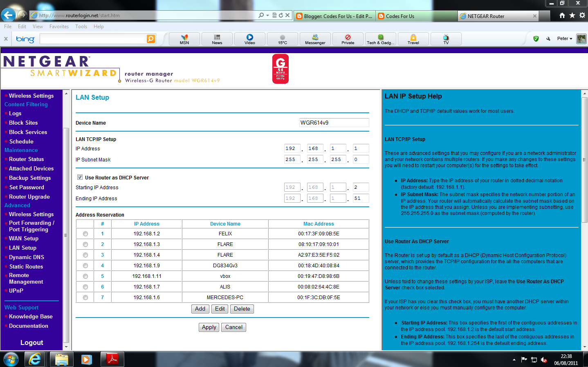Image resolution: width=588 pixels, height=367 pixels.
Task: Open Internet Explorer taskbar icon
Action: click(35, 359)
